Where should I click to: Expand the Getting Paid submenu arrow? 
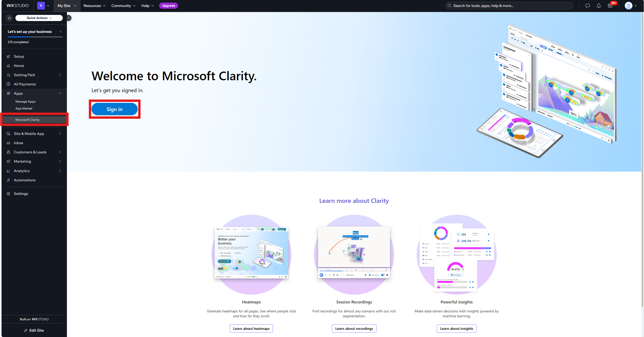click(60, 75)
